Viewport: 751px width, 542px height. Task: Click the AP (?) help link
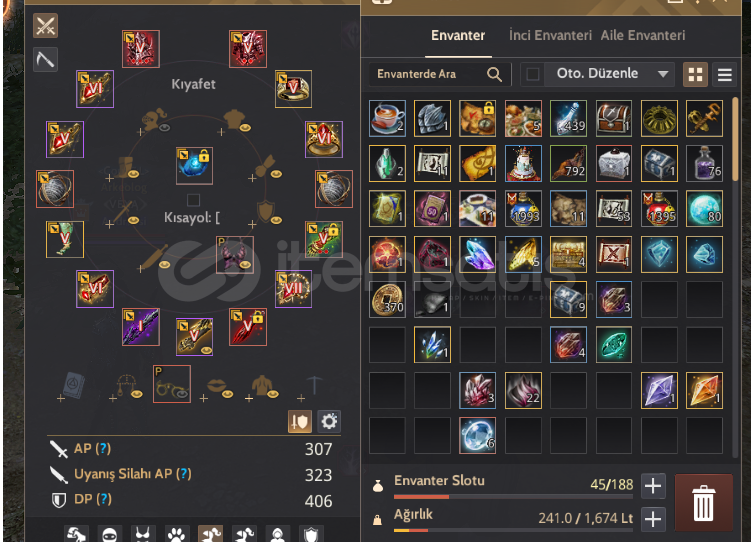[x=92, y=449]
